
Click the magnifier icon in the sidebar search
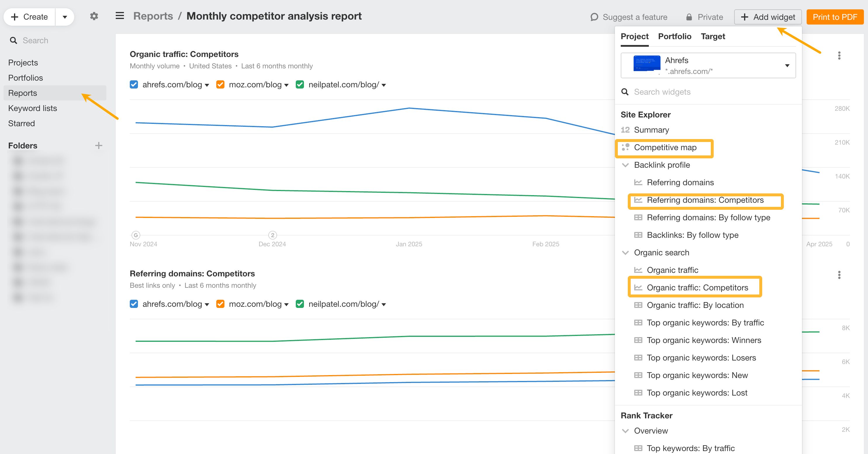[14, 40]
